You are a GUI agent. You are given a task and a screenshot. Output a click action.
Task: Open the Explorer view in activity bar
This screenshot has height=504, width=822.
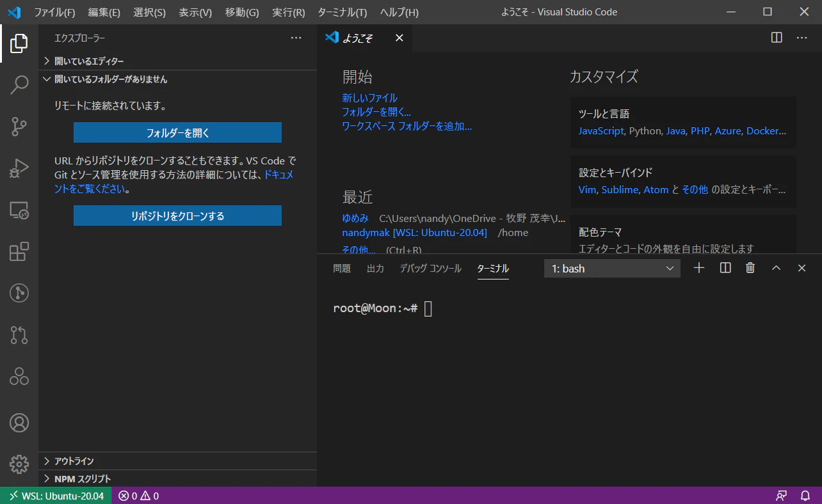click(19, 43)
